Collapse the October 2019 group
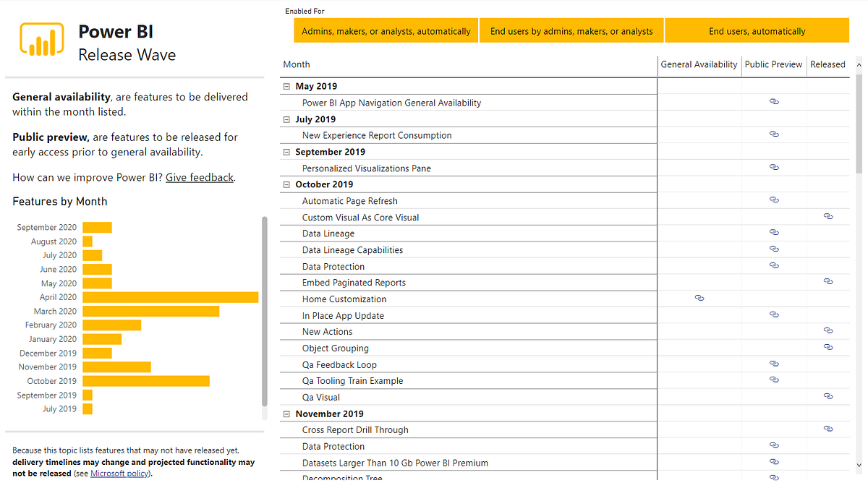 pyautogui.click(x=286, y=184)
